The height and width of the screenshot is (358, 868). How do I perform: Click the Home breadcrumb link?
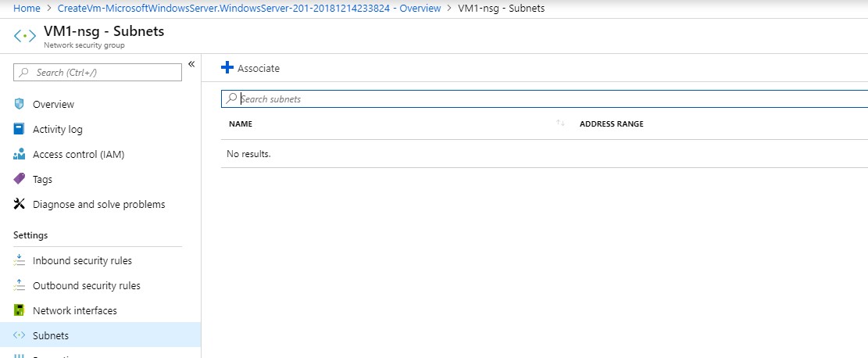[x=27, y=9]
